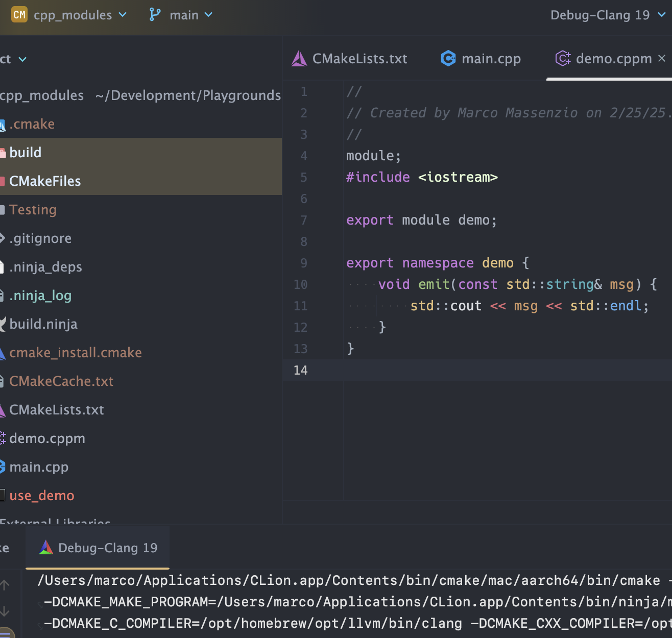Select CMakeCache.txt in the project tree
672x638 pixels.
[x=61, y=381]
